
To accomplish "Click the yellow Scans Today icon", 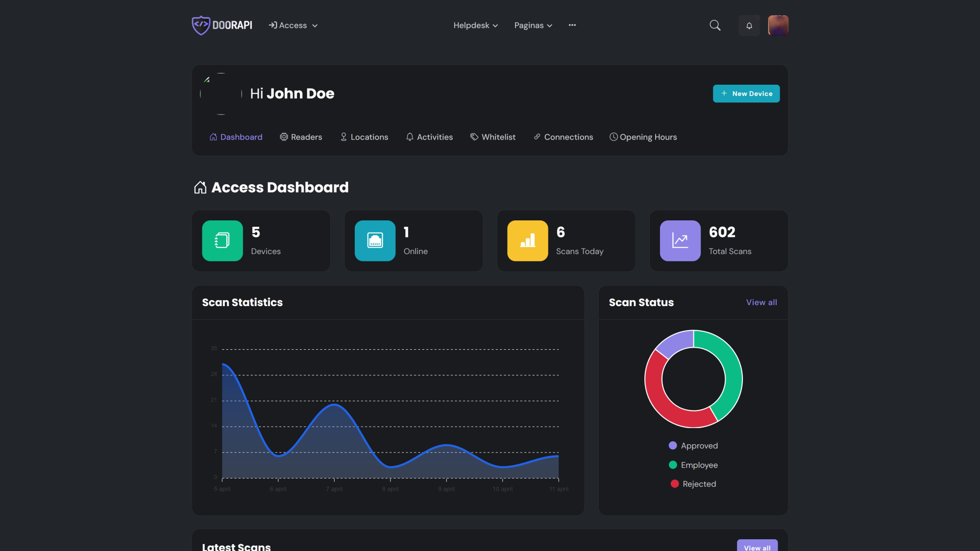I will 527,240.
